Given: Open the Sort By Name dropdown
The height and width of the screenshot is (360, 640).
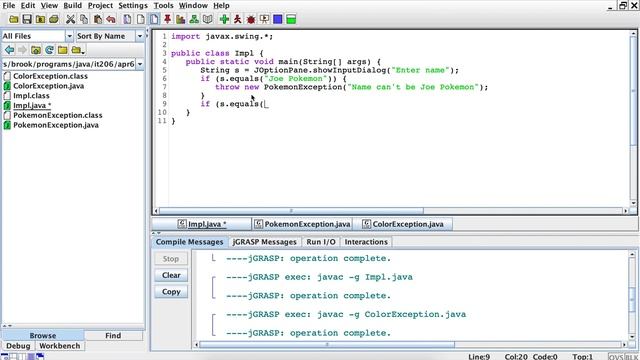Looking at the screenshot, I should pos(140,36).
